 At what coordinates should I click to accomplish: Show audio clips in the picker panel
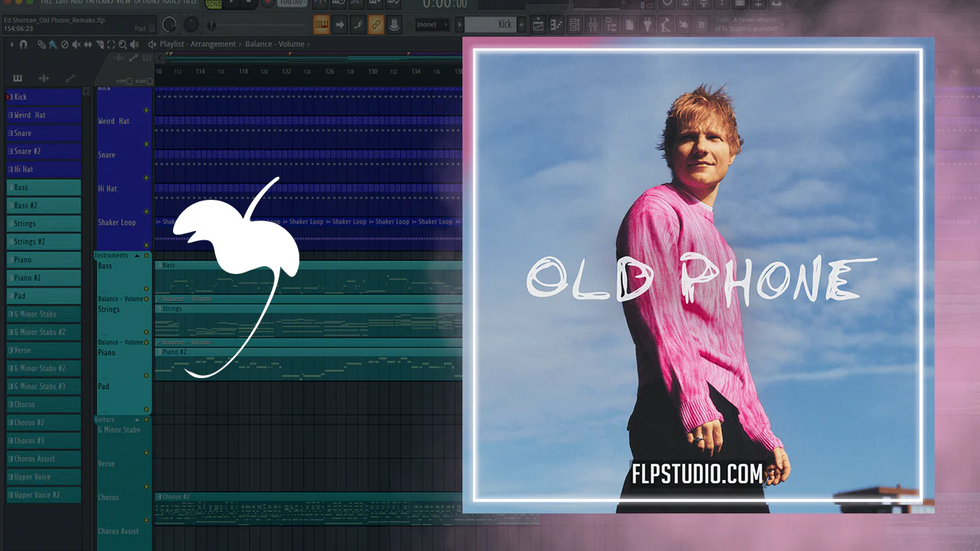44,78
